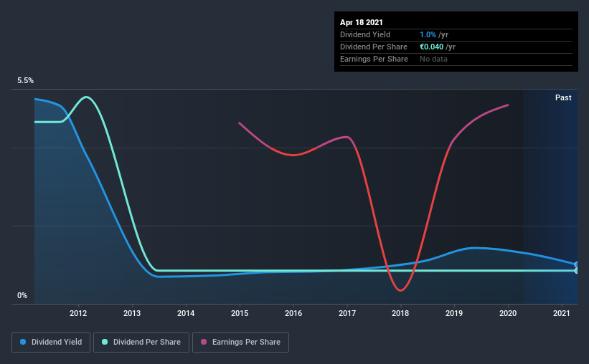
Task: Click the 2019 x-axis label
Action: pos(454,313)
